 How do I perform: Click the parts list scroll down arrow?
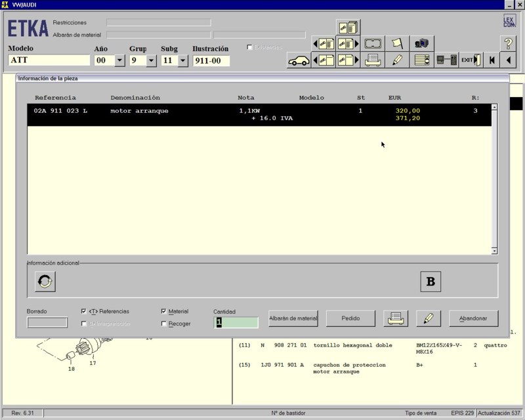[494, 251]
